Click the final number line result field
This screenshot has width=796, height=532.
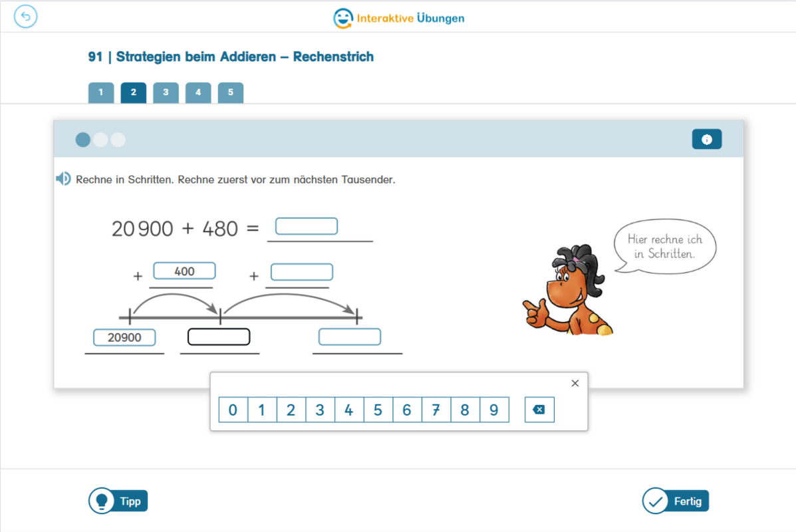pos(350,336)
